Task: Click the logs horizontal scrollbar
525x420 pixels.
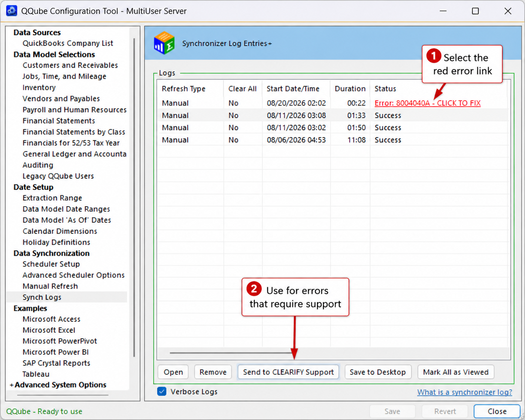Action: [231, 353]
